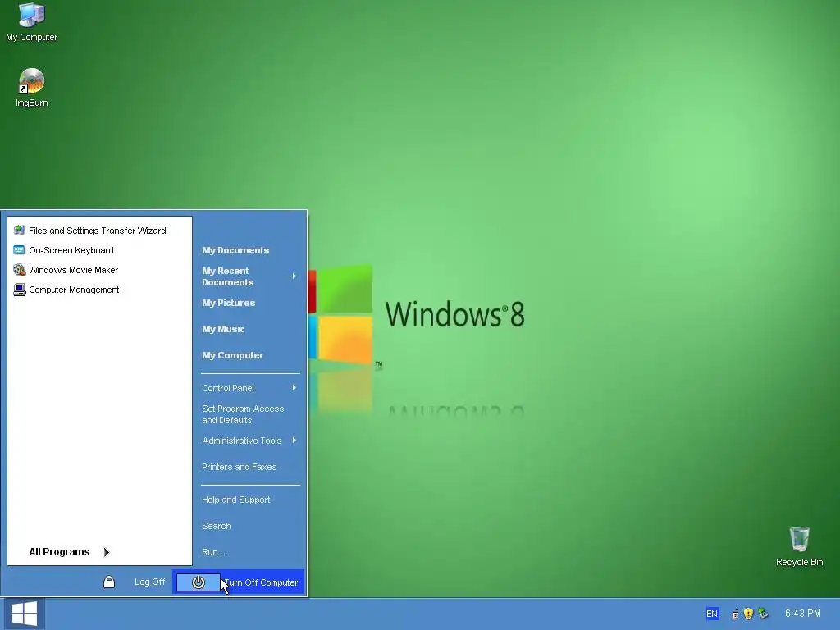Select Windows Movie Maker entry text

(x=73, y=270)
